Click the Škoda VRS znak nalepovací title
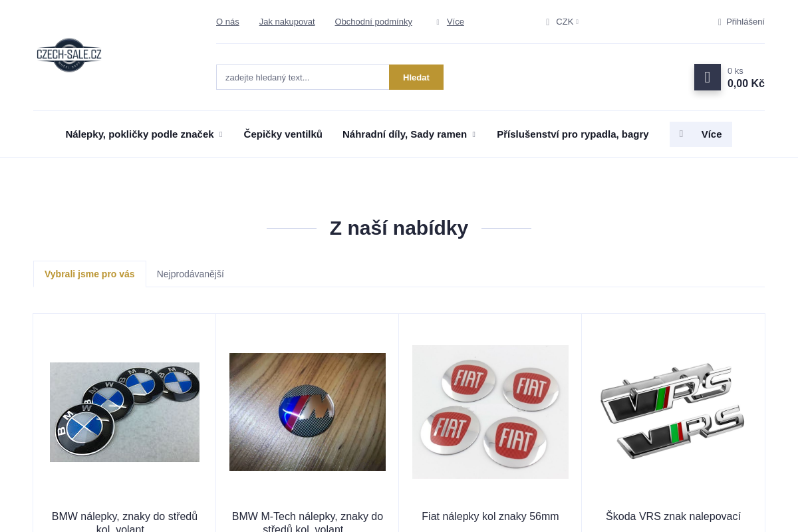 click(x=673, y=517)
